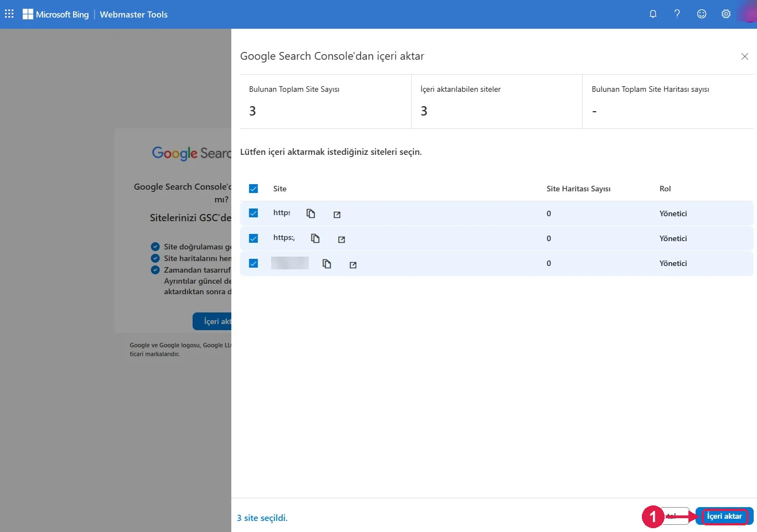Copy URL of the second site row

(315, 238)
